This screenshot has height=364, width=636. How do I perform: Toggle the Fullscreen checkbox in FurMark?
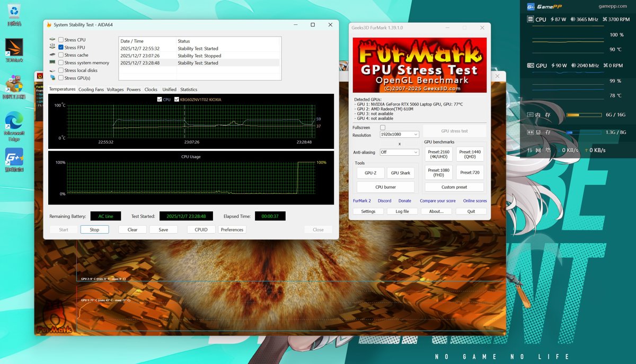click(x=383, y=128)
